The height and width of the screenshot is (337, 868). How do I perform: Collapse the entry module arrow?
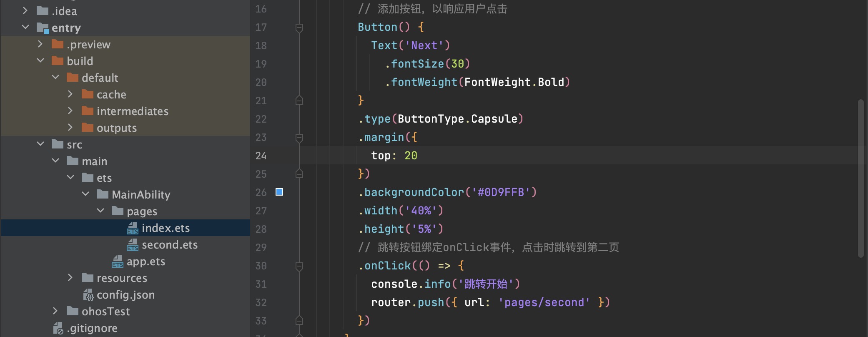point(25,28)
